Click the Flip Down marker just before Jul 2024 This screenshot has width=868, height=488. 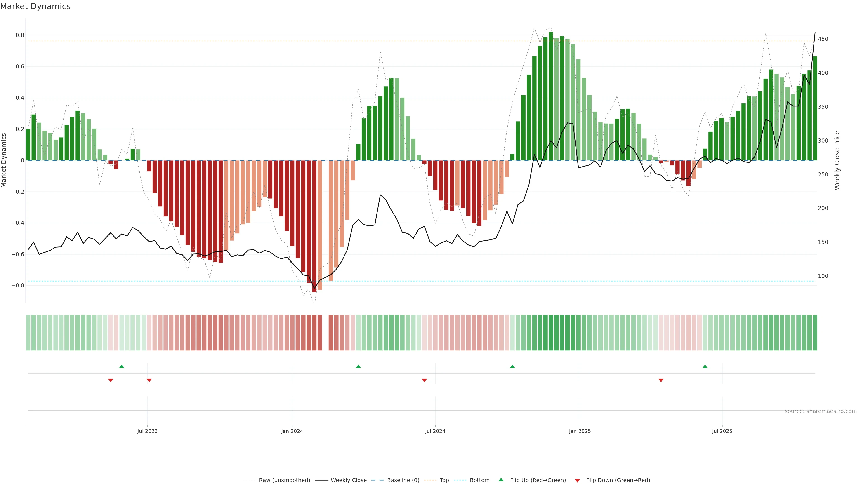point(424,380)
